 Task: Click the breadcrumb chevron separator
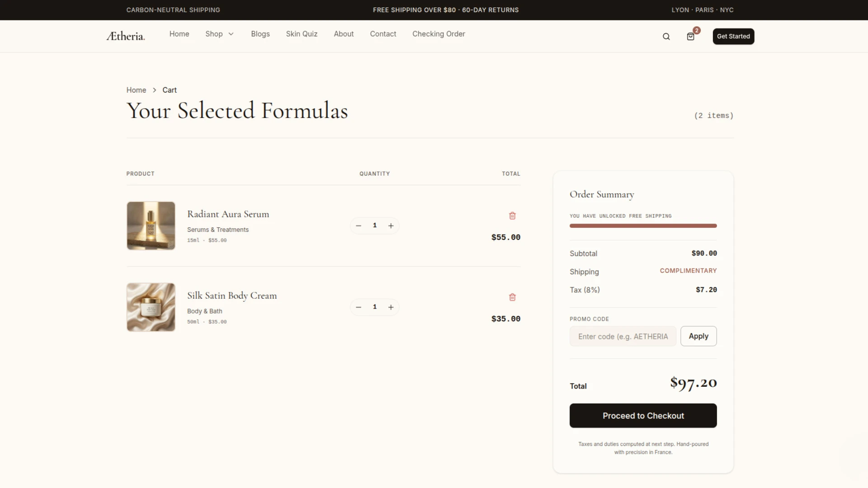(x=154, y=90)
